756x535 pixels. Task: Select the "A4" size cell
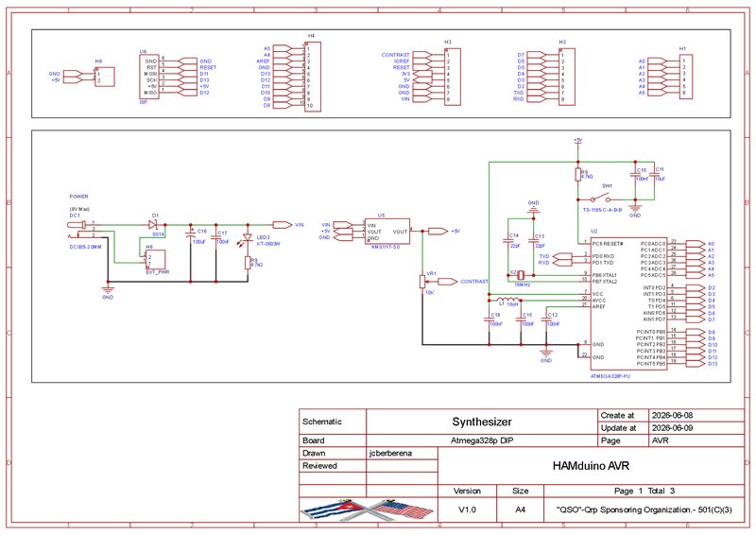point(520,509)
